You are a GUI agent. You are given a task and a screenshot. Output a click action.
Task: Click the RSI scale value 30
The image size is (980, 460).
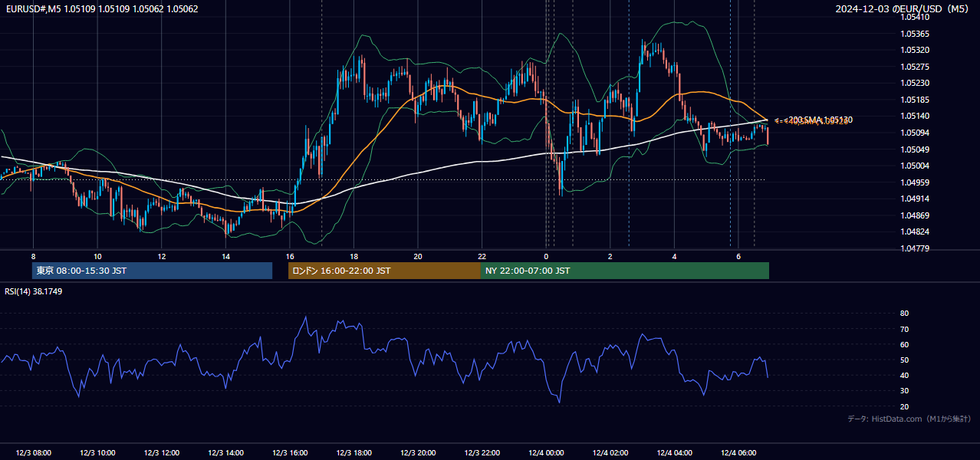point(904,391)
